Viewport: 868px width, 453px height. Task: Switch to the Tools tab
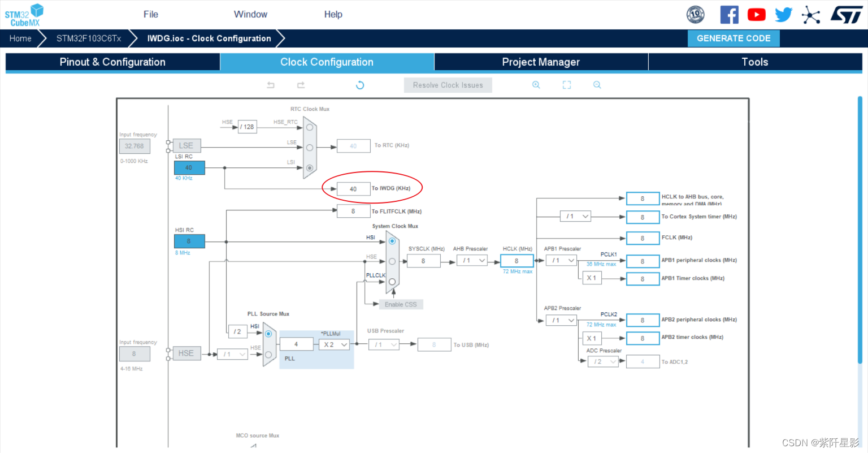tap(755, 62)
